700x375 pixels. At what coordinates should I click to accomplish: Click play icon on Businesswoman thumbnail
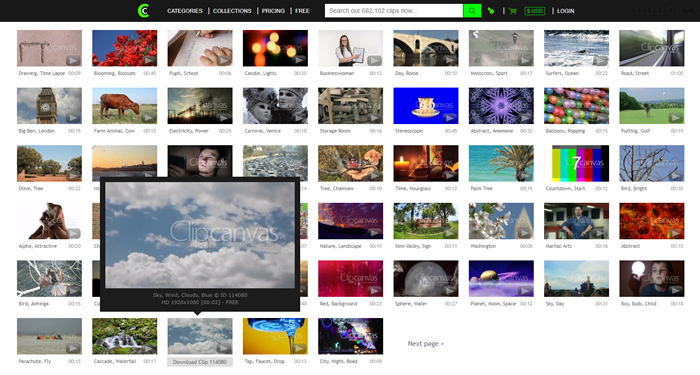click(x=374, y=60)
